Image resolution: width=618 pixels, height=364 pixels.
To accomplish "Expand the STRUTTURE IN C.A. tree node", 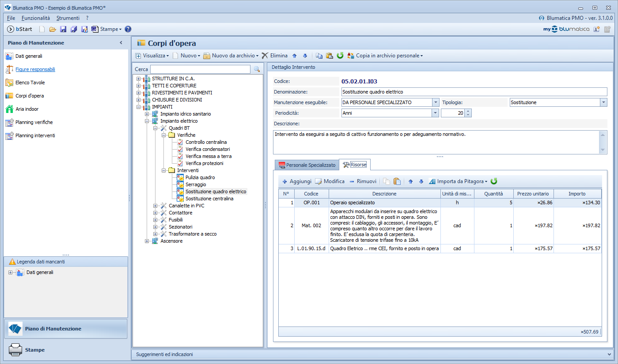I will click(139, 79).
